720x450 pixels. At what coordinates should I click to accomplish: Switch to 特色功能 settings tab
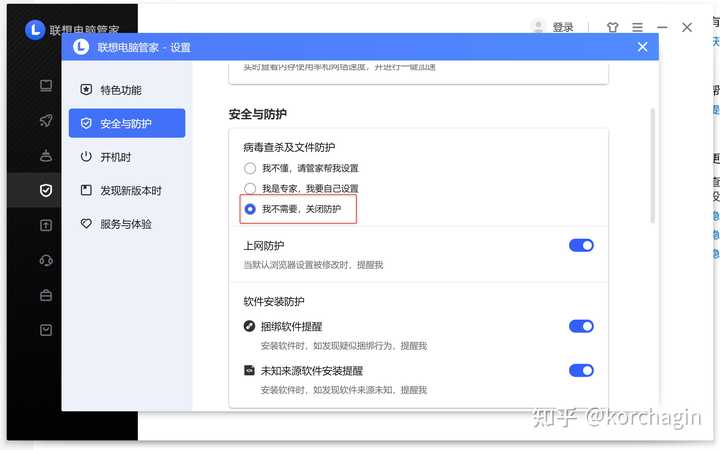pos(127,90)
